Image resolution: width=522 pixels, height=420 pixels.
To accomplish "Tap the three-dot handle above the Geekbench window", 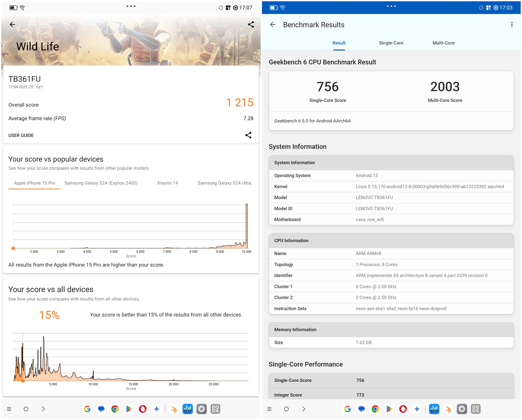I will (x=391, y=6).
